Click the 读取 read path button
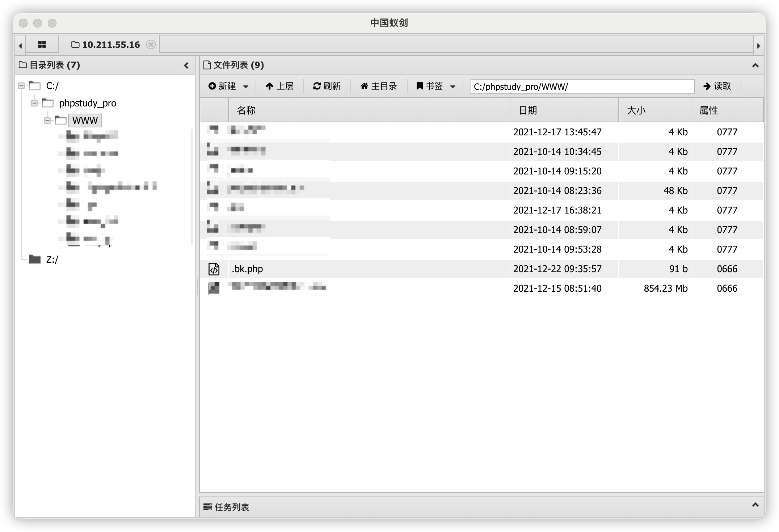 coord(717,86)
